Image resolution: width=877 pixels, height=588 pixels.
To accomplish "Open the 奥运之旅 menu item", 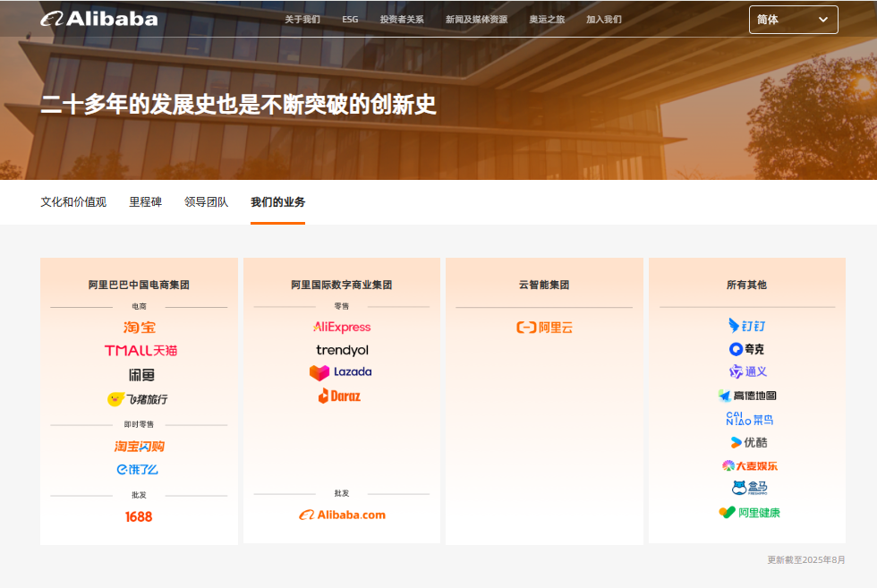I will pos(547,20).
